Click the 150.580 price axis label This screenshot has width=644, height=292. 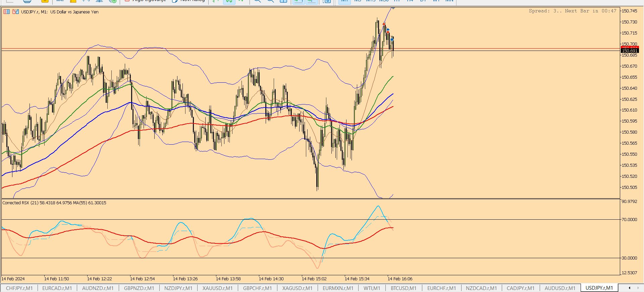630,132
